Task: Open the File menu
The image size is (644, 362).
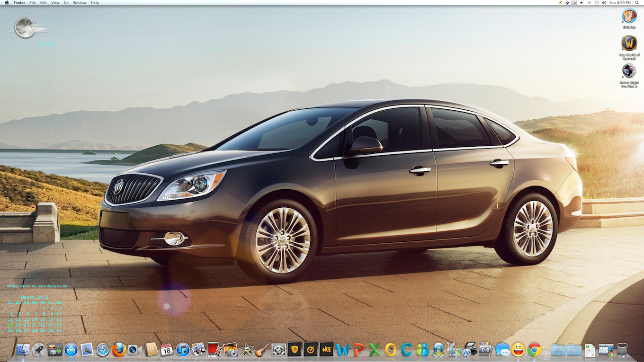Action: 33,3
